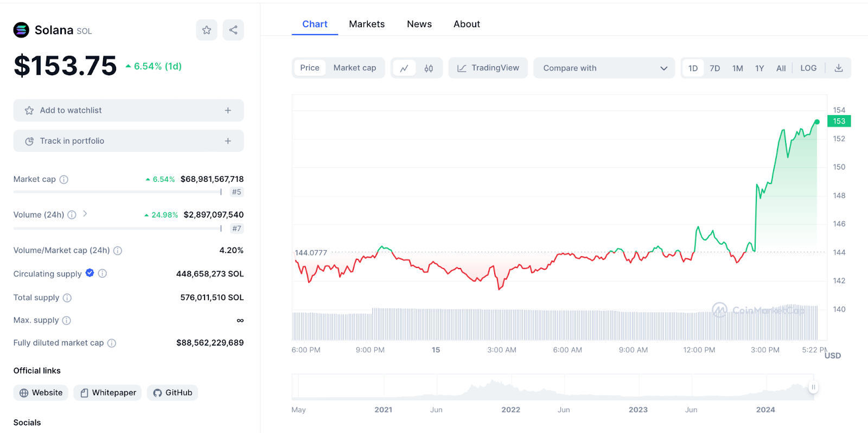Click the 153 price label on axis
868x433 pixels.
[x=839, y=122]
